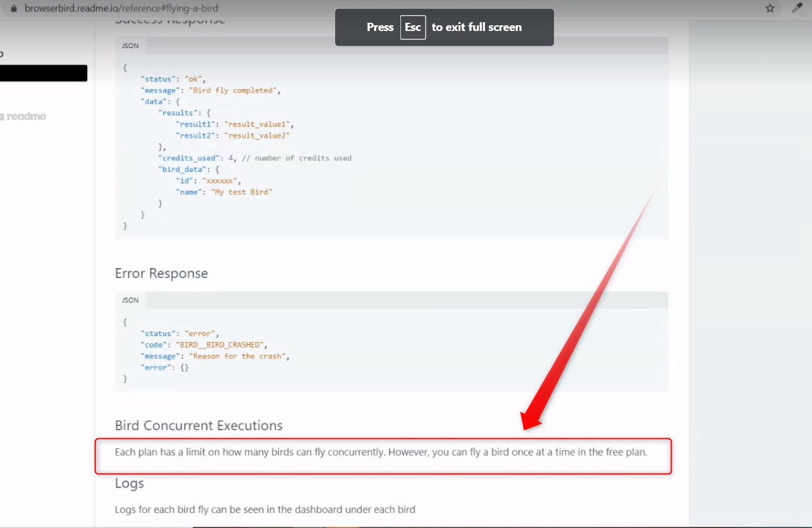Click the browserbird.readme.io address bar URL
Screen dimensions: 812x528
point(121,9)
